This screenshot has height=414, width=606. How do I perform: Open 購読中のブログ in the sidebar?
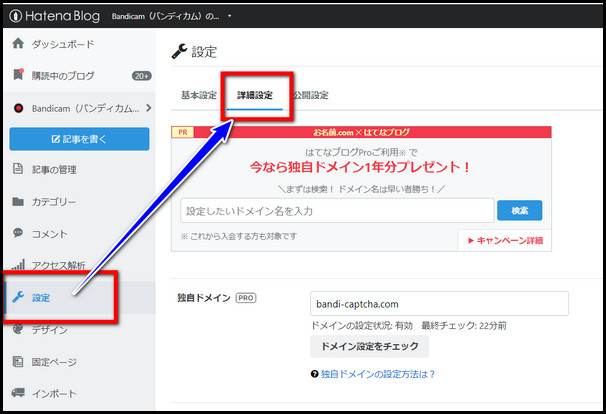click(63, 76)
